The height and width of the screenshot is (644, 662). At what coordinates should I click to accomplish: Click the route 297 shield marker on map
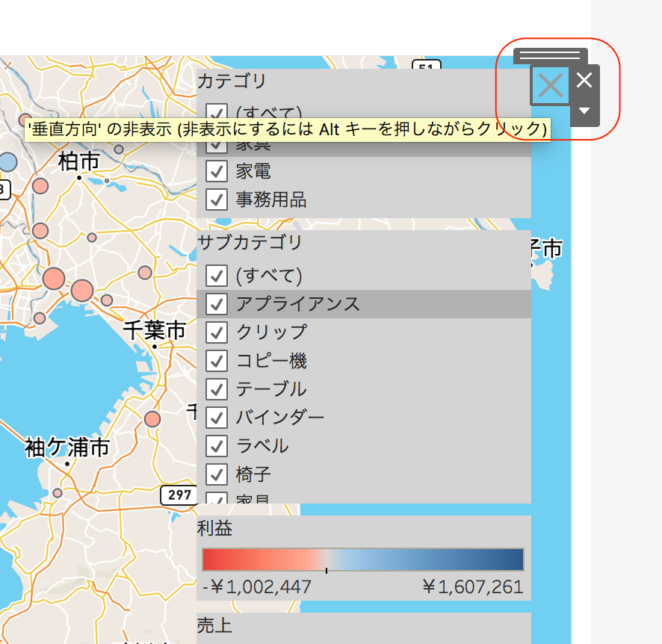[178, 495]
